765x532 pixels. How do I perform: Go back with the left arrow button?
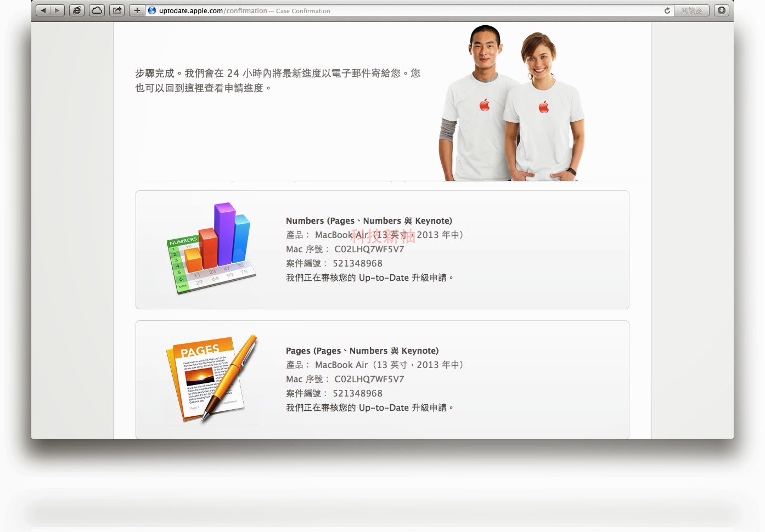pos(43,10)
